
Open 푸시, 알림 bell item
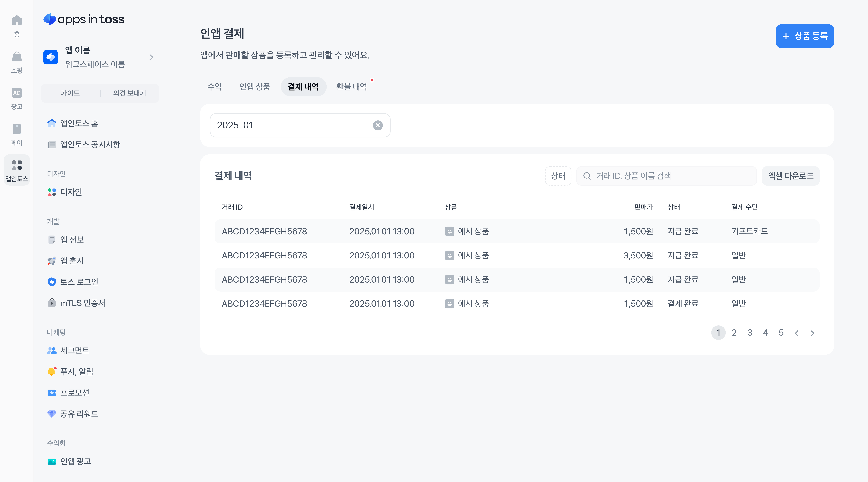coord(77,372)
